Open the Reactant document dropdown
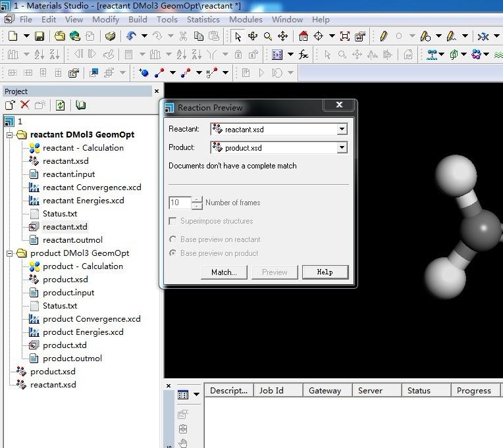 coord(342,130)
